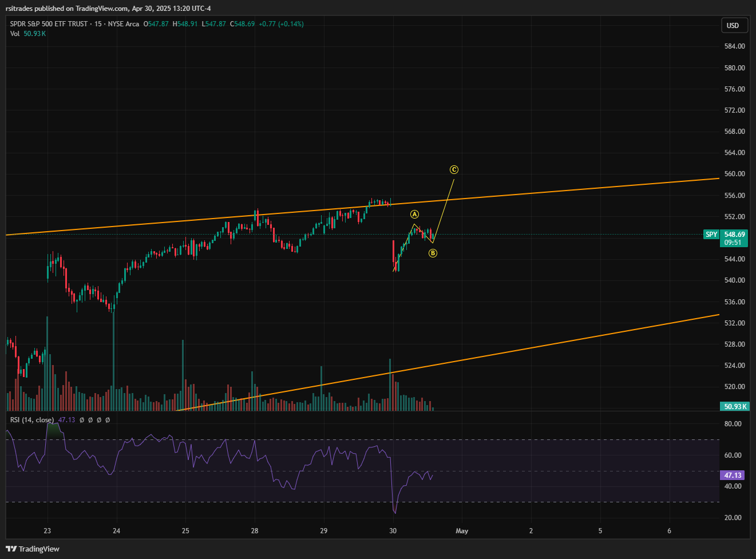Click the 536.00 price axis label
Screen dimensions: 756x559
click(x=735, y=302)
